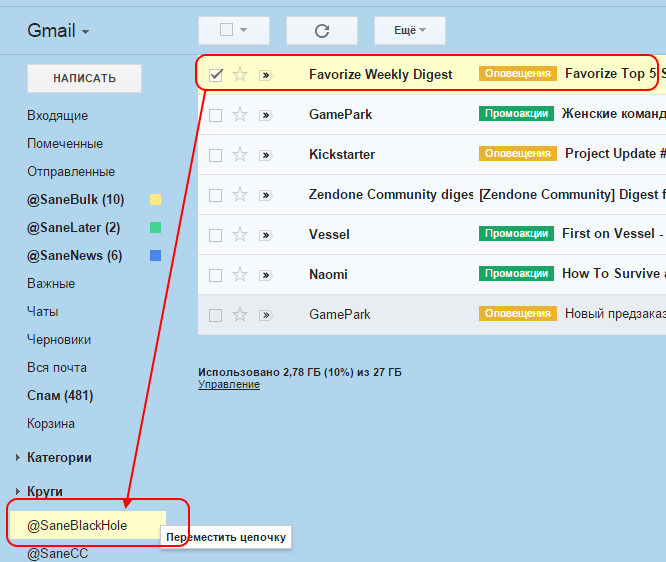Open the @SaneBulk (10) label
Screen dimensions: 666x562
pos(76,200)
